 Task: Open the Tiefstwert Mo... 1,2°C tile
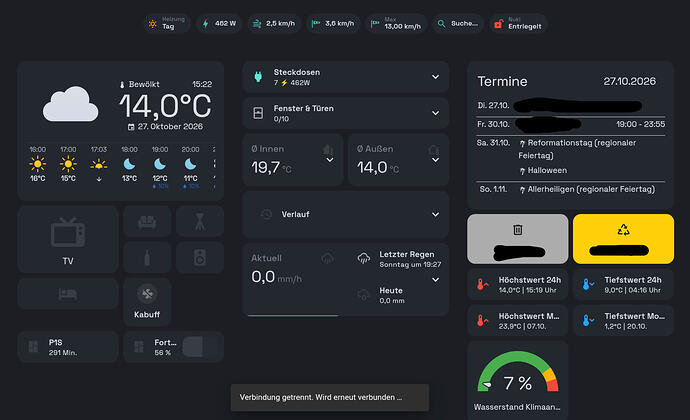click(x=624, y=321)
